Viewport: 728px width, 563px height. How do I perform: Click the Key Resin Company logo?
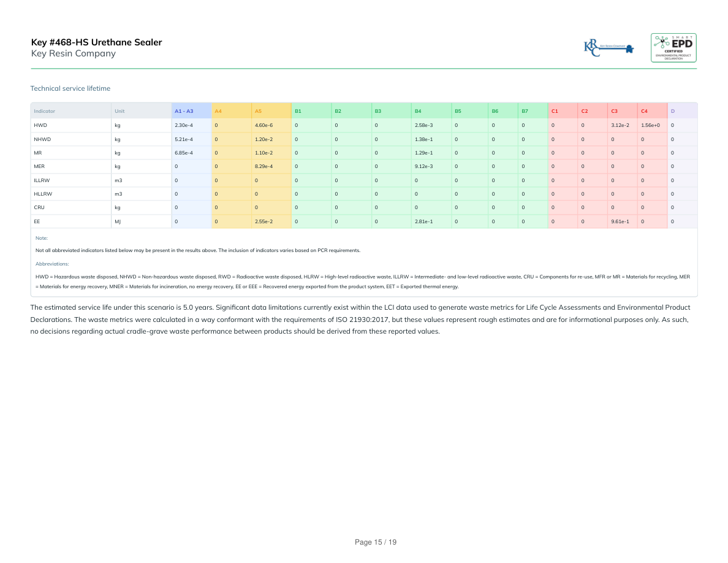[x=609, y=47]
